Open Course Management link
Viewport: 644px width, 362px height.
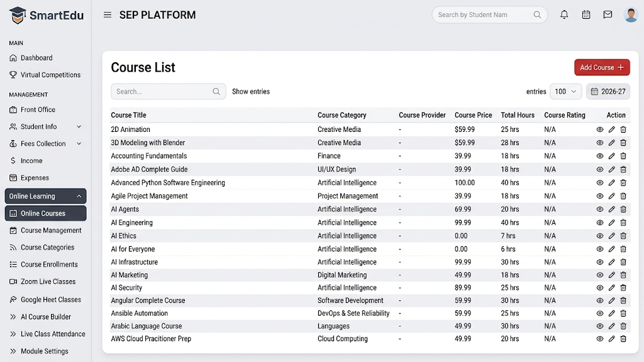coord(45,230)
